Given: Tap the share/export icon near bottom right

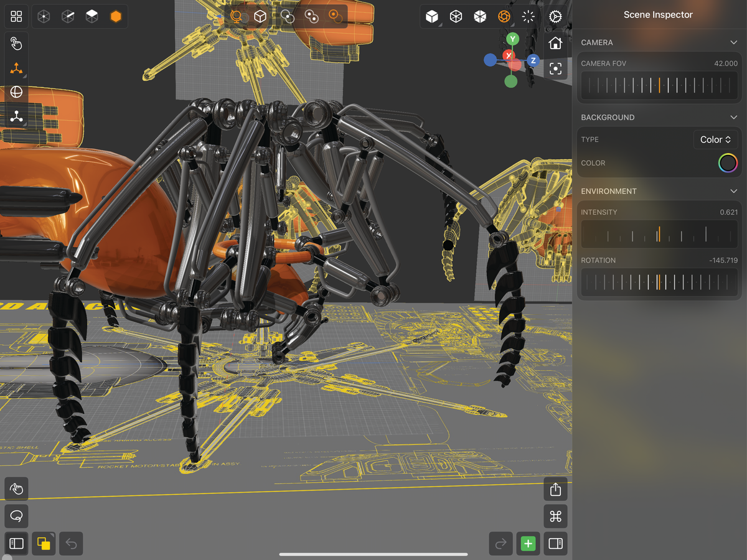Looking at the screenshot, I should (x=555, y=489).
